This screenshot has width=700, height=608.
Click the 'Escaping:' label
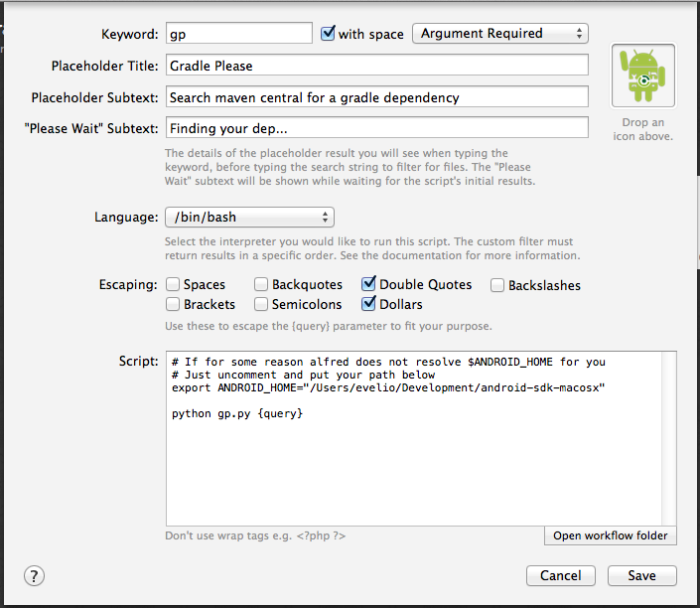tap(128, 284)
